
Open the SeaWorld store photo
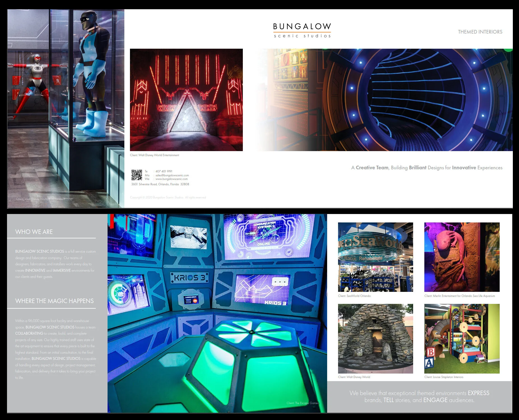(375, 257)
